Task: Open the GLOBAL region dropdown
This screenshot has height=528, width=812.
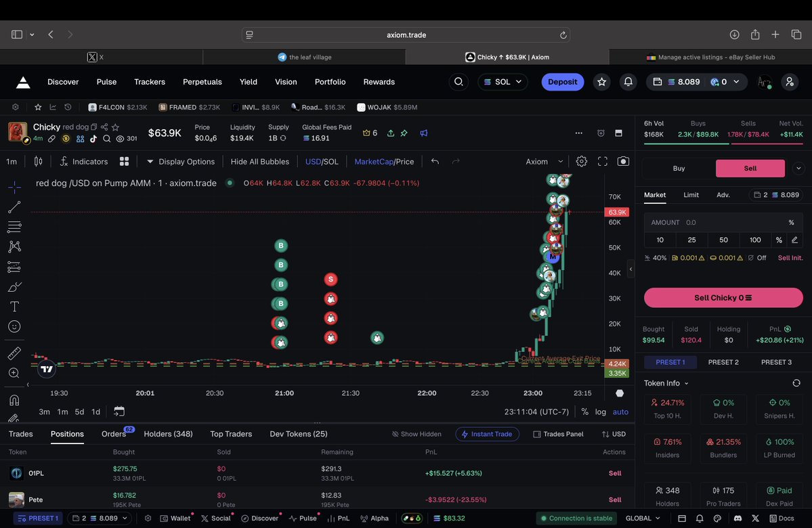Action: (x=643, y=518)
